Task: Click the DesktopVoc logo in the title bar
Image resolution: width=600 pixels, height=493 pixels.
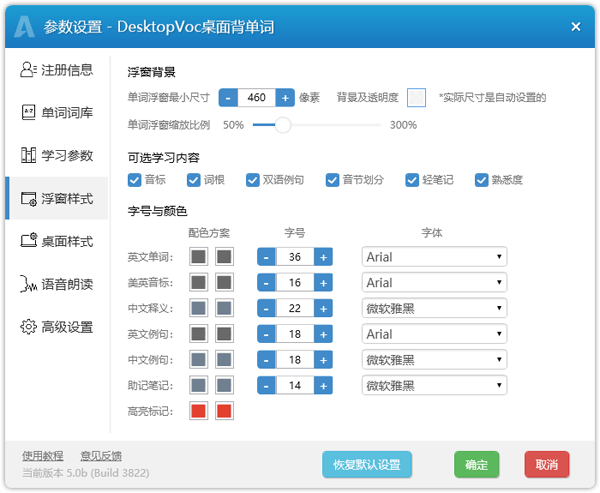Action: [x=24, y=27]
